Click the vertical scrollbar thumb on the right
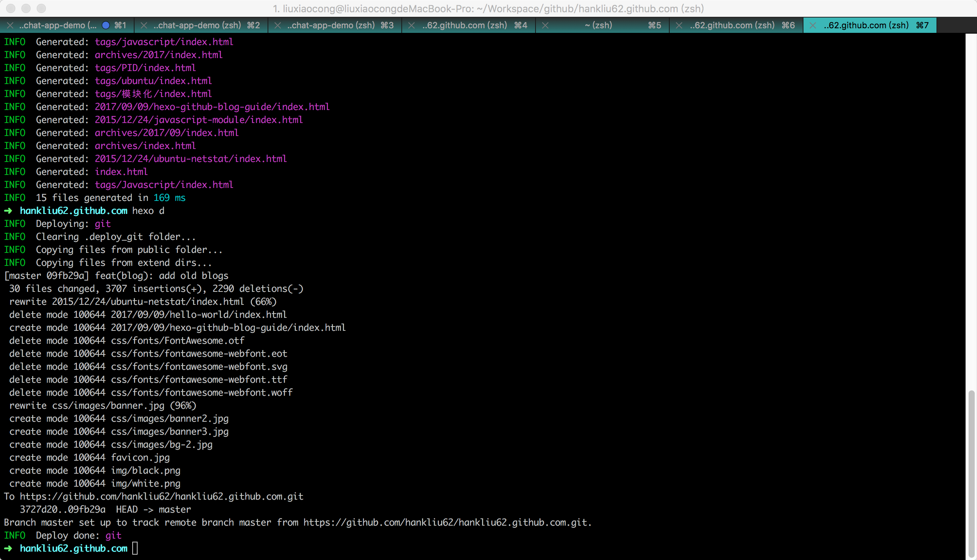977x560 pixels. [971, 473]
